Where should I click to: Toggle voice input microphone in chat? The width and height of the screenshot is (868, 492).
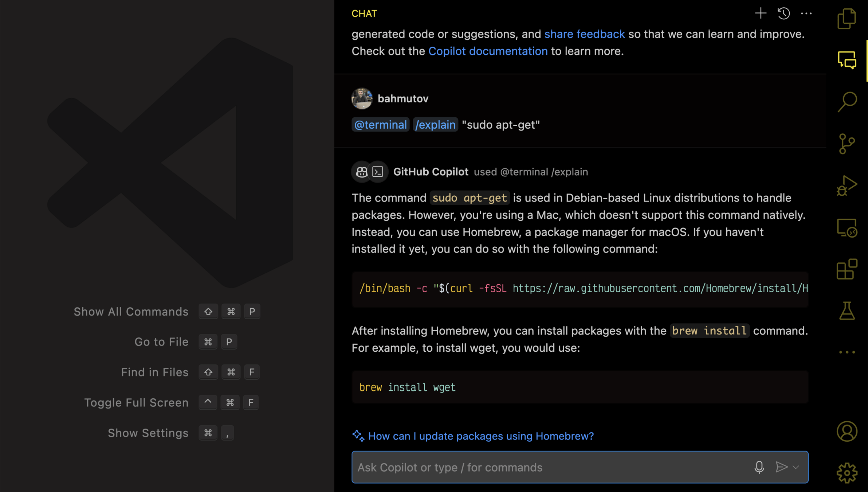click(759, 467)
